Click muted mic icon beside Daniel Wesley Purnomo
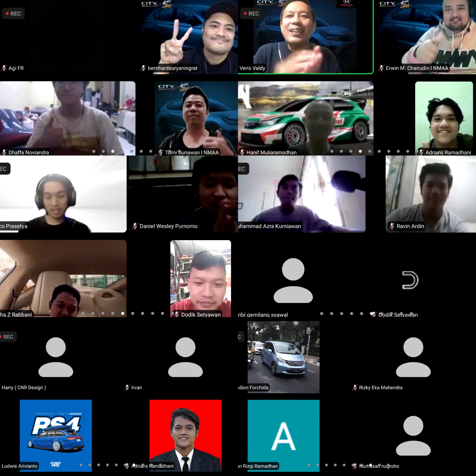 coord(135,226)
